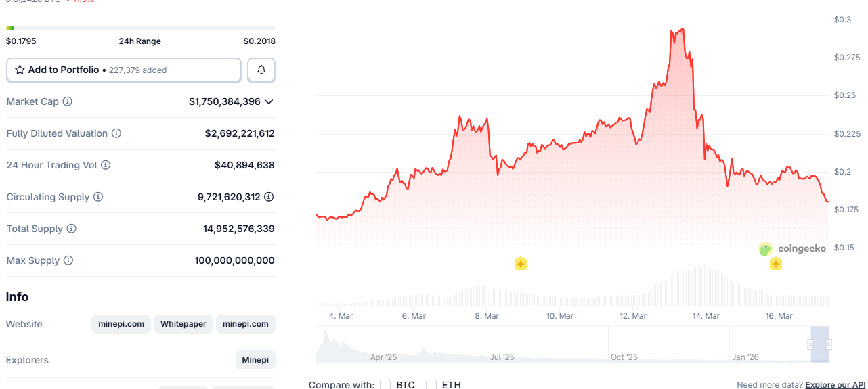The height and width of the screenshot is (389, 868).
Task: Open the Minepi explorer link
Action: (x=255, y=360)
